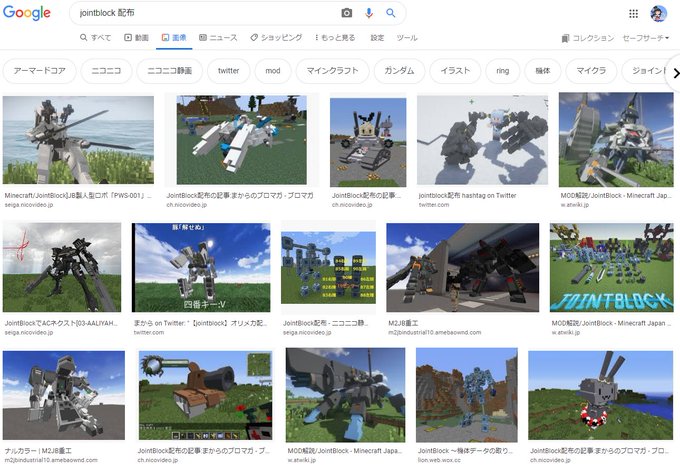This screenshot has width=680, height=470.
Task: Open first row atwiki mech image
Action: [616, 140]
